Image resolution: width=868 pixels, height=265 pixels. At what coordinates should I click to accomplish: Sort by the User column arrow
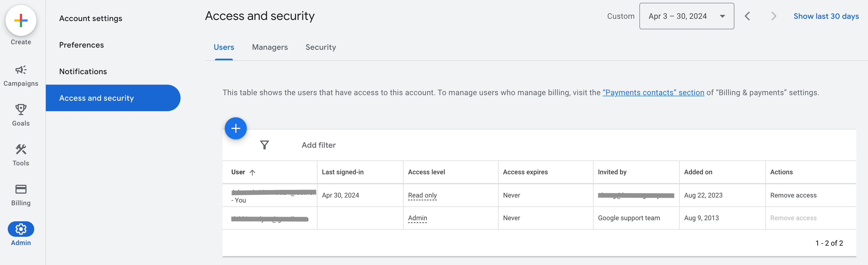(x=252, y=172)
